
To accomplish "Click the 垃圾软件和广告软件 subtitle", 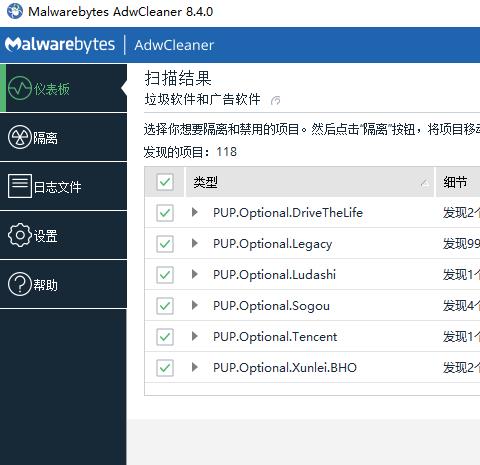I will point(202,99).
